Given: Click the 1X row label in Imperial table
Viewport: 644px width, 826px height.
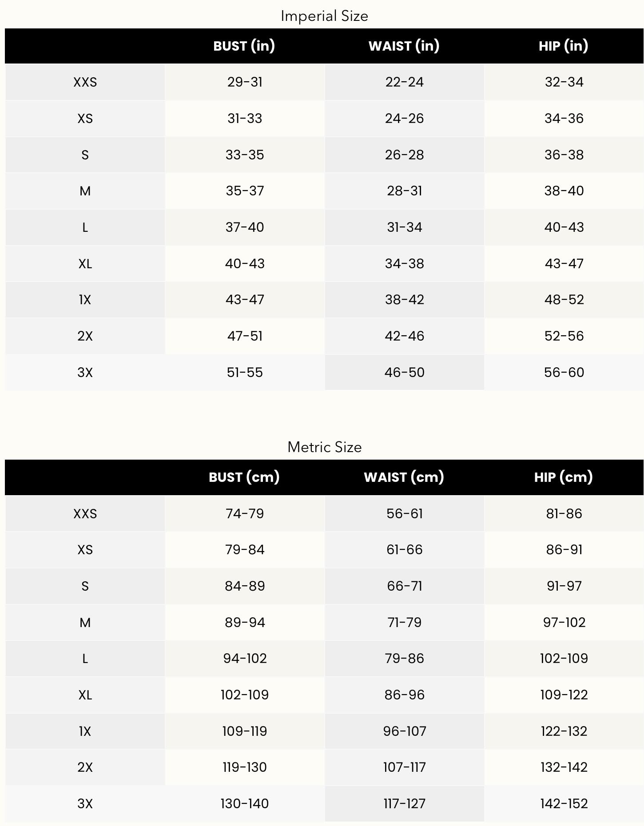Looking at the screenshot, I should click(x=85, y=300).
